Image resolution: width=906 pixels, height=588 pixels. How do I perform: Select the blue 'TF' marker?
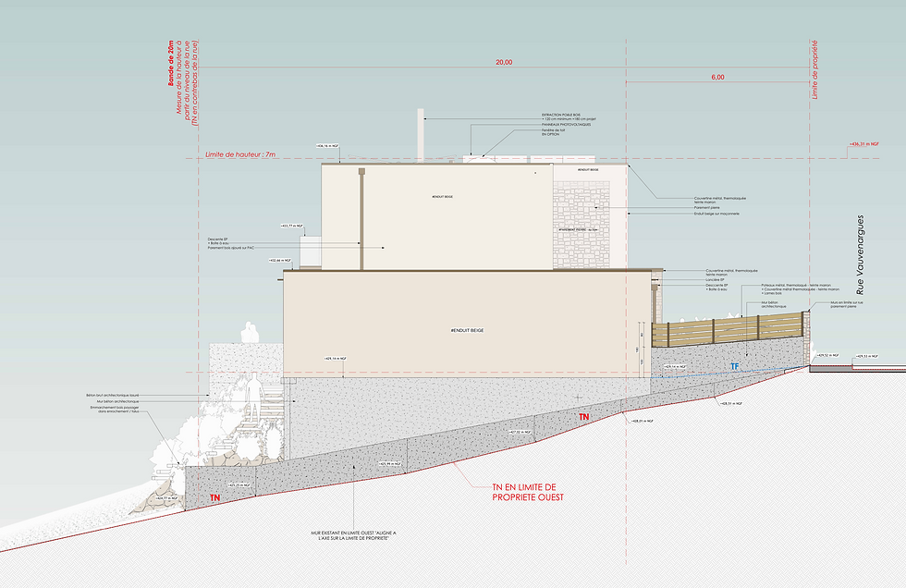pyautogui.click(x=734, y=366)
